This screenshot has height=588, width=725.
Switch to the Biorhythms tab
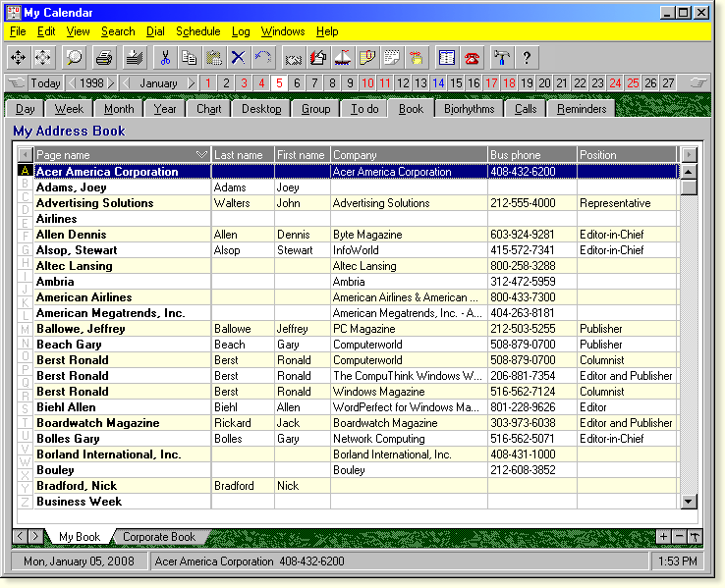coord(469,109)
